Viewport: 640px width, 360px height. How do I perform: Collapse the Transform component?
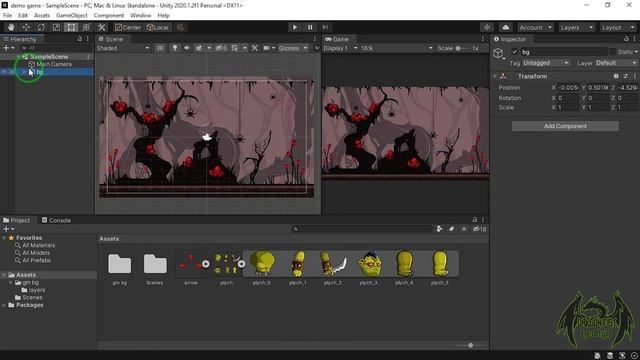(495, 76)
